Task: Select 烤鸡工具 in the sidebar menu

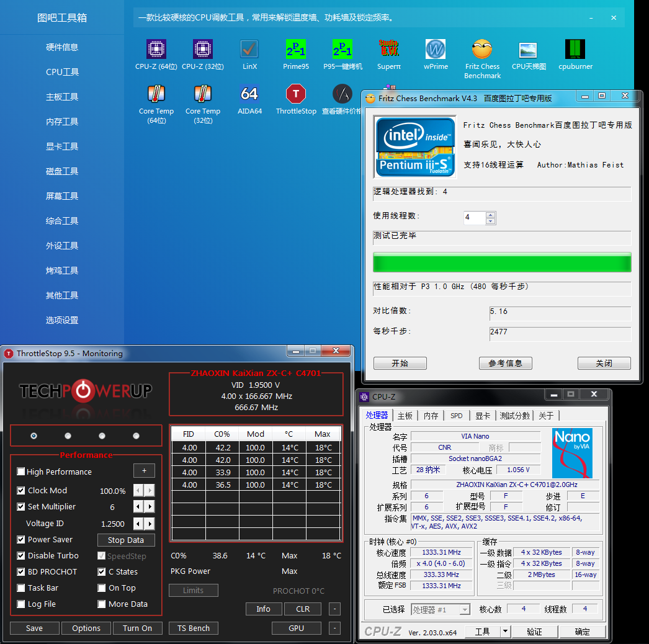Action: (62, 270)
